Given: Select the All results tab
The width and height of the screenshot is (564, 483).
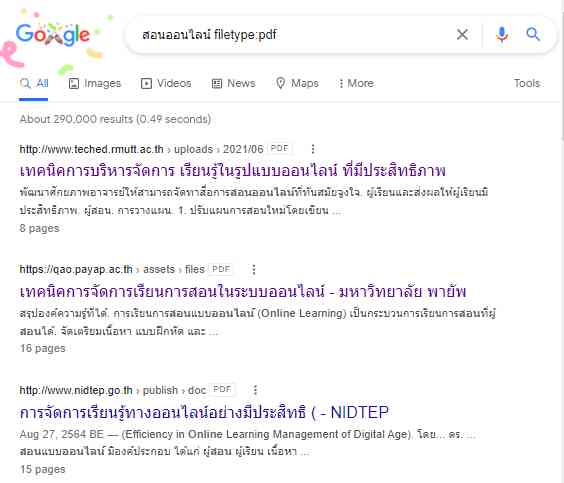Looking at the screenshot, I should (x=34, y=83).
